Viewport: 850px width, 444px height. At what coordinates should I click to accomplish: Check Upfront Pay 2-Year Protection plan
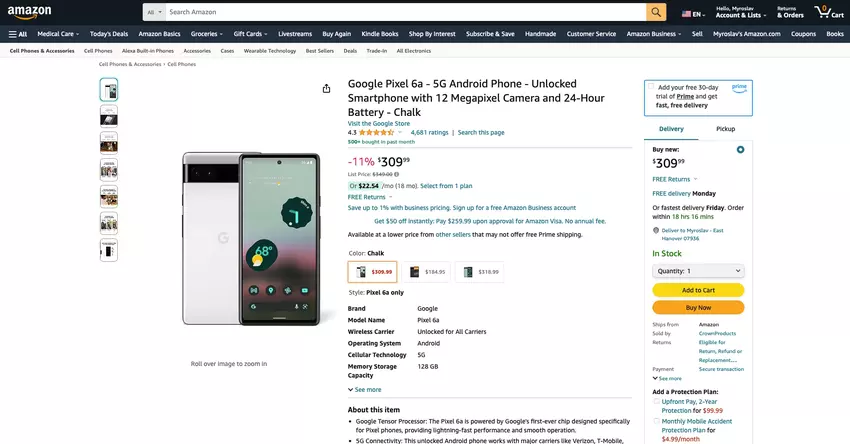[x=656, y=402]
